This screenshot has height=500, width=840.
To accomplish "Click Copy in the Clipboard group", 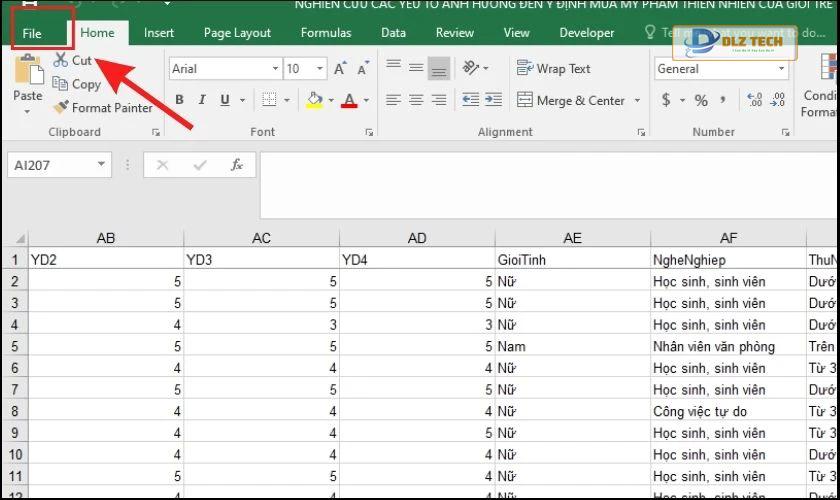I will tap(76, 84).
